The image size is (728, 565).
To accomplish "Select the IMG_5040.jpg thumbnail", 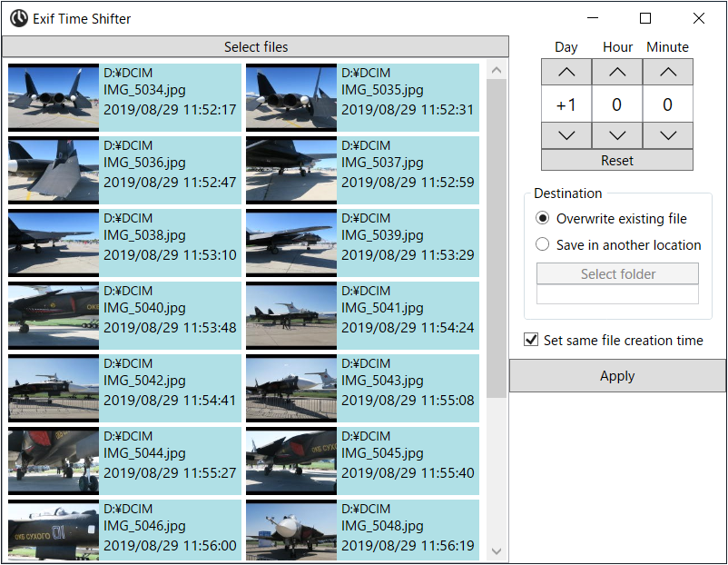I will pos(54,315).
